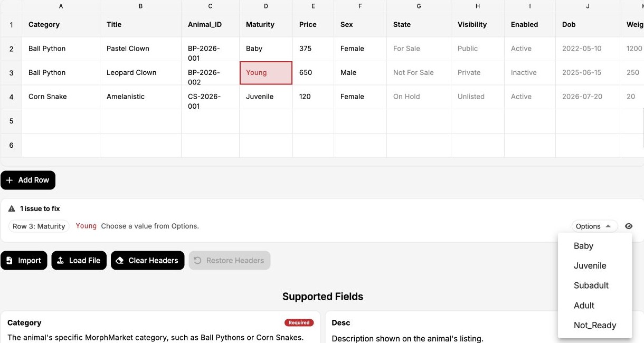The image size is (644, 343).
Task: Click the Desc field card title
Action: pyautogui.click(x=341, y=322)
